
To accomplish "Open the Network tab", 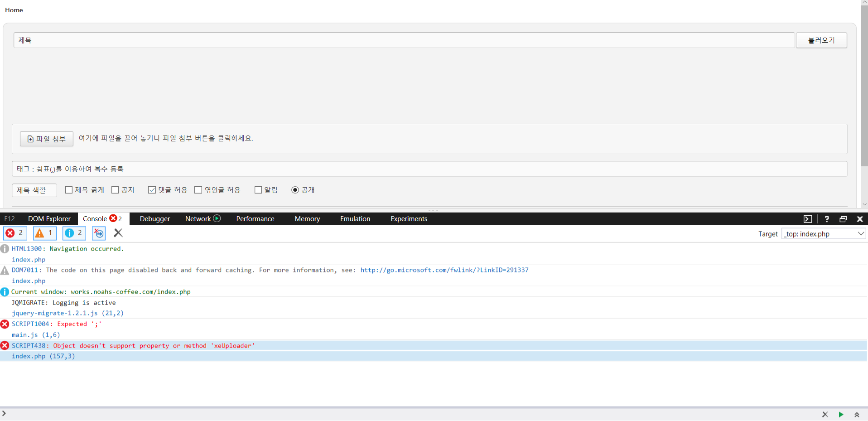I will point(198,219).
